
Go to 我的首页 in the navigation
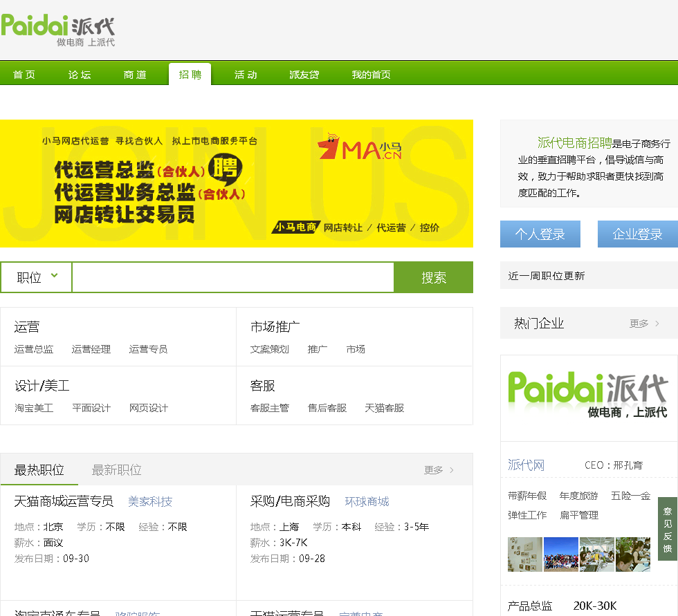coord(371,75)
